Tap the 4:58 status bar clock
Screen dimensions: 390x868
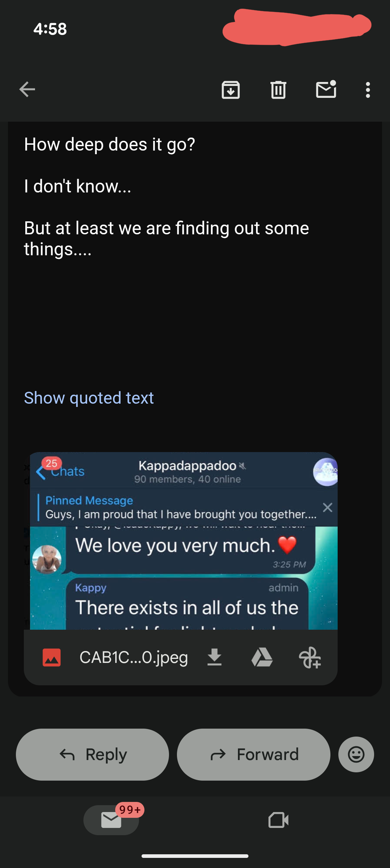click(x=50, y=29)
